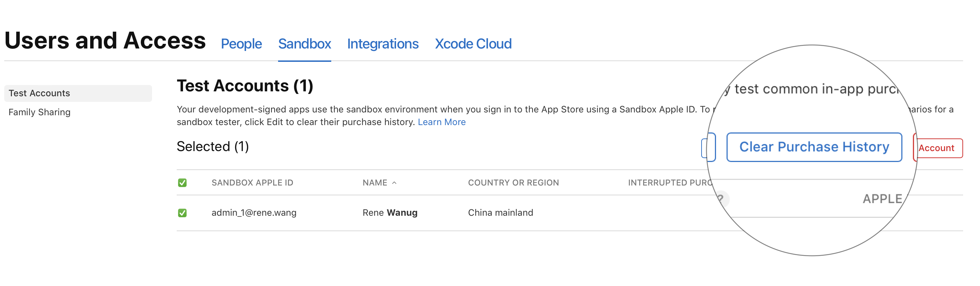Image resolution: width=980 pixels, height=286 pixels.
Task: Switch to the Sandbox tab
Action: (x=304, y=44)
